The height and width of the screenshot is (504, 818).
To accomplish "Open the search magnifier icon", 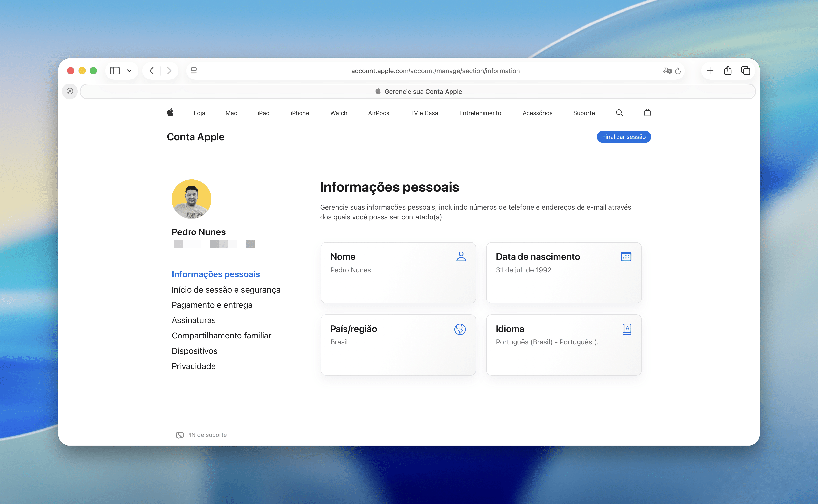I will tap(619, 113).
